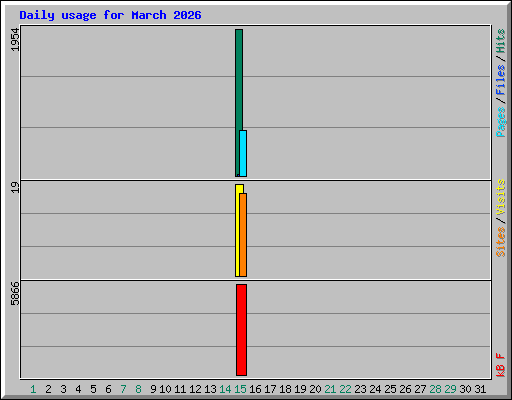Click day 11 on the x-axis
Viewport: 512px width, 400px height.
180,389
